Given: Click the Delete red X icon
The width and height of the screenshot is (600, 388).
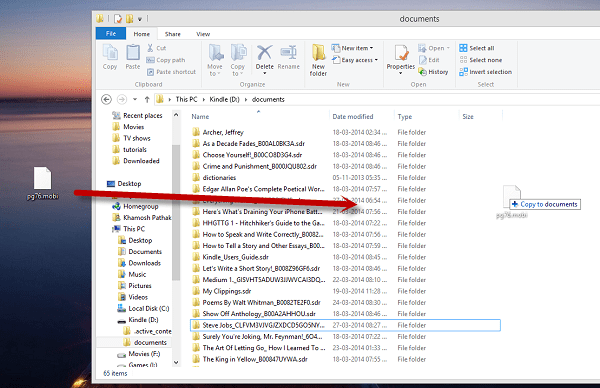Looking at the screenshot, I should point(264,53).
